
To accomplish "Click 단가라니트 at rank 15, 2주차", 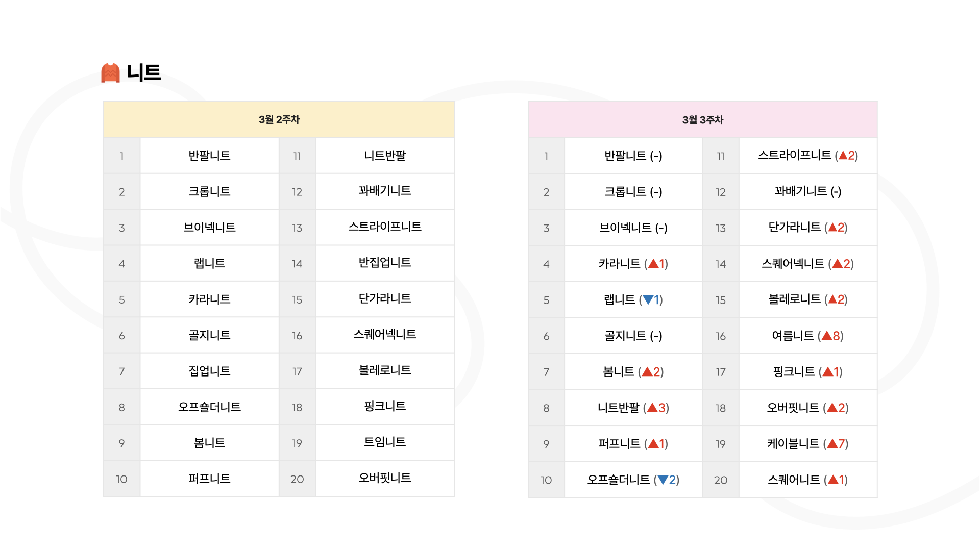I will (x=385, y=298).
